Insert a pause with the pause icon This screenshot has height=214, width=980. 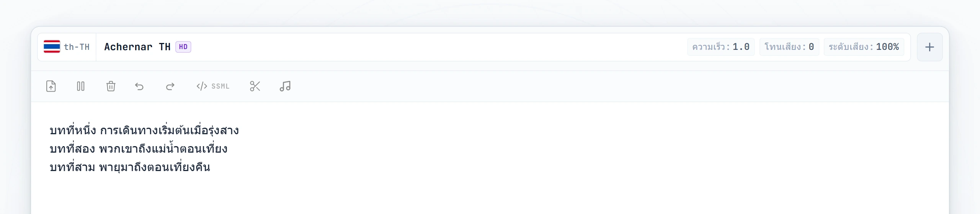(81, 86)
